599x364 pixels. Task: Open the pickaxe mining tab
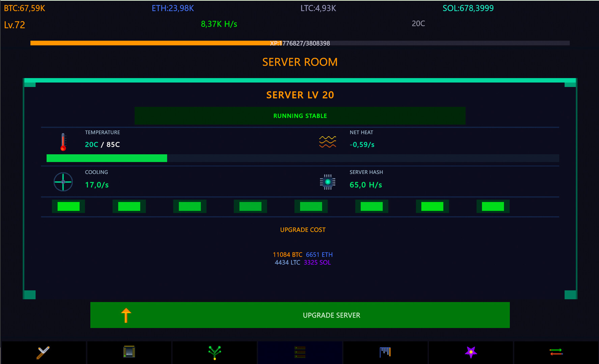tap(43, 353)
